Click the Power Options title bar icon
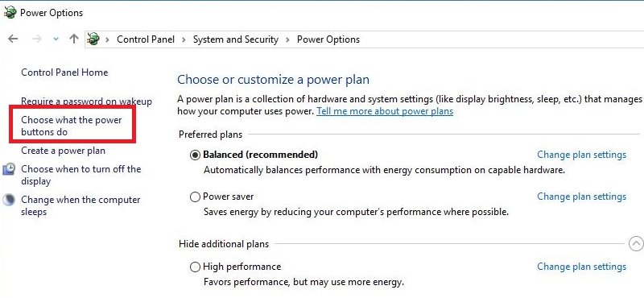The image size is (644, 298). [10, 12]
